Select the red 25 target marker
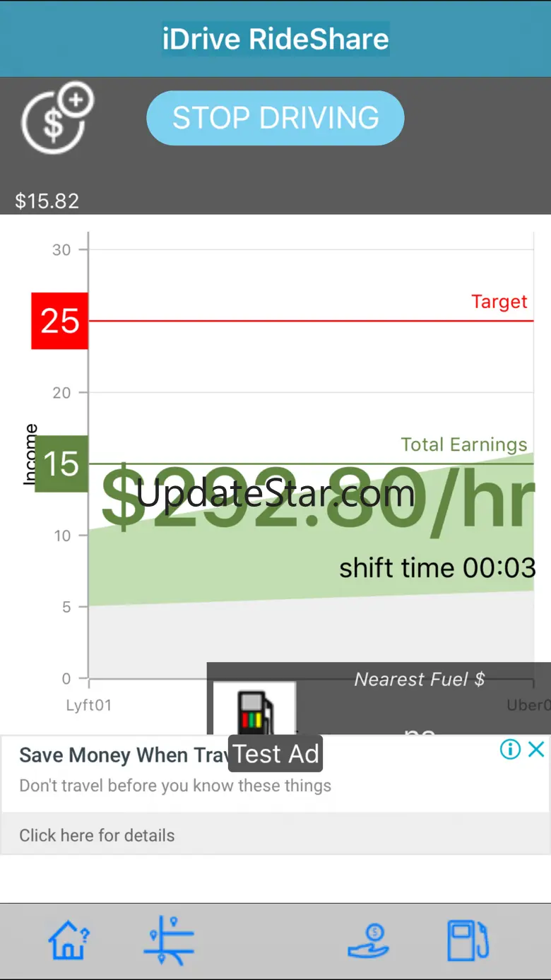Viewport: 551px width, 980px height. pos(59,321)
